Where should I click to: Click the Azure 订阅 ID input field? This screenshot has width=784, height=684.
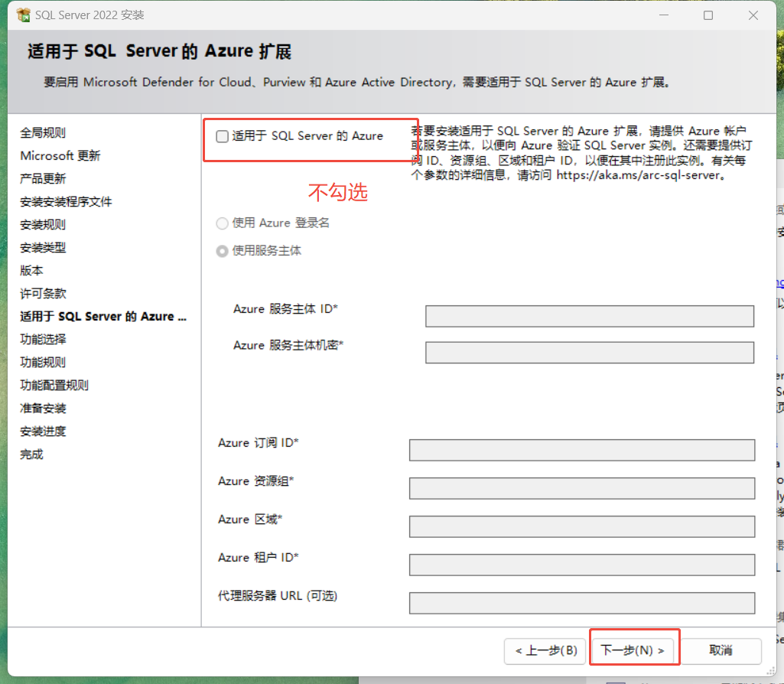(x=581, y=450)
